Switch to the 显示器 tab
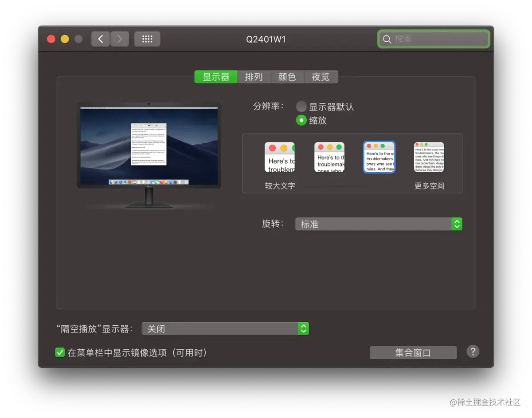532x418 pixels. (x=216, y=77)
